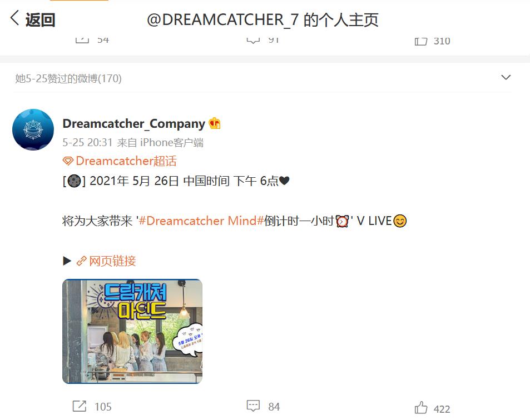Open the #Dreamcatcher Mind# hashtag
The height and width of the screenshot is (420, 530).
point(201,221)
